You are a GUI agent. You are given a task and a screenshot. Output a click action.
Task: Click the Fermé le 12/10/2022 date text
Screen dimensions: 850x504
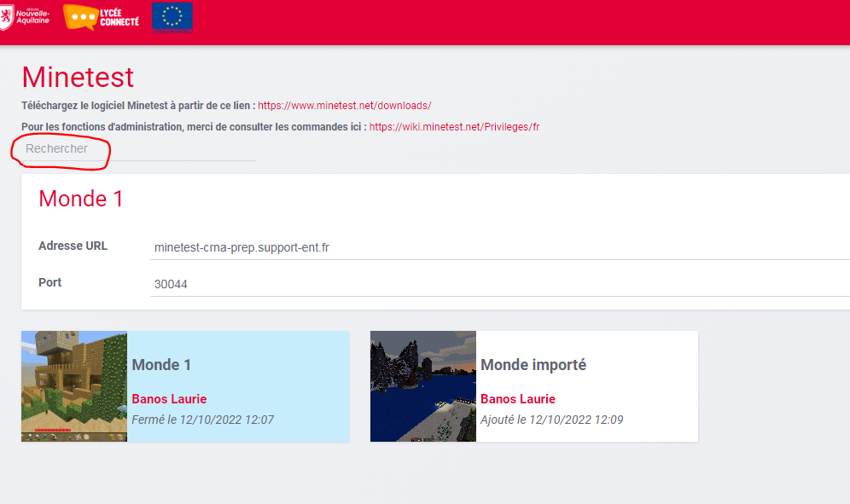(202, 420)
